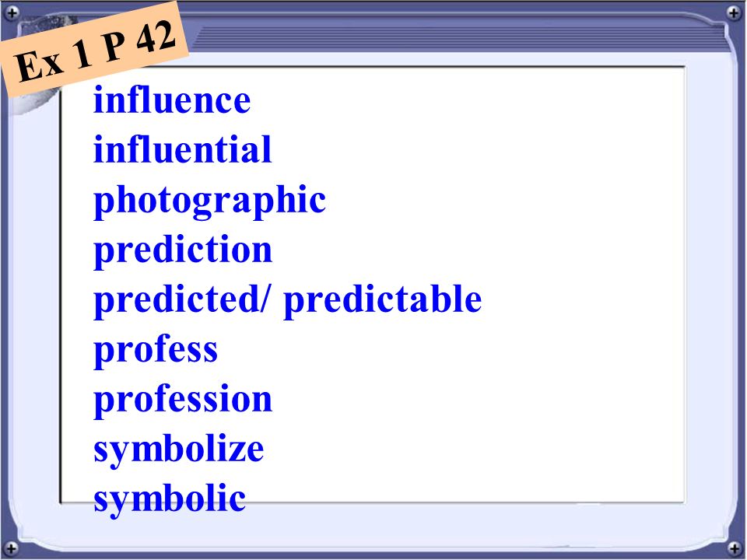Click the bottom-left corner screw icon
This screenshot has width=747, height=560.
(12, 548)
